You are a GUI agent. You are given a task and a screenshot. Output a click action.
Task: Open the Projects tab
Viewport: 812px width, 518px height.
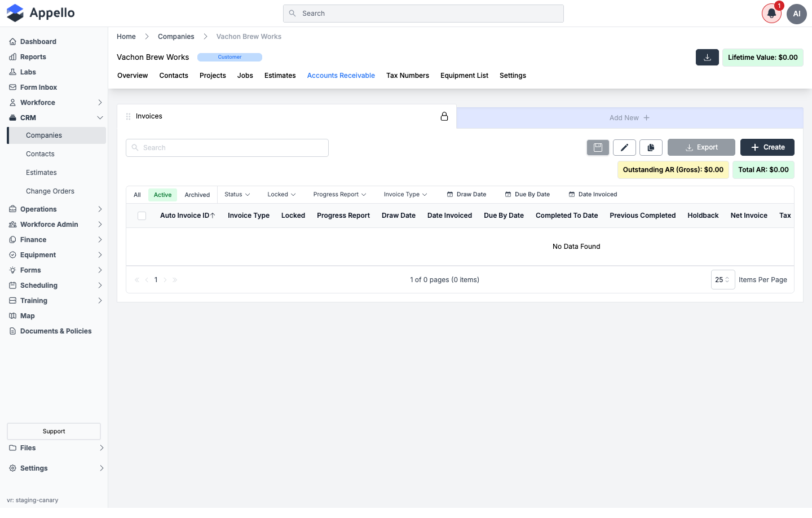point(213,76)
